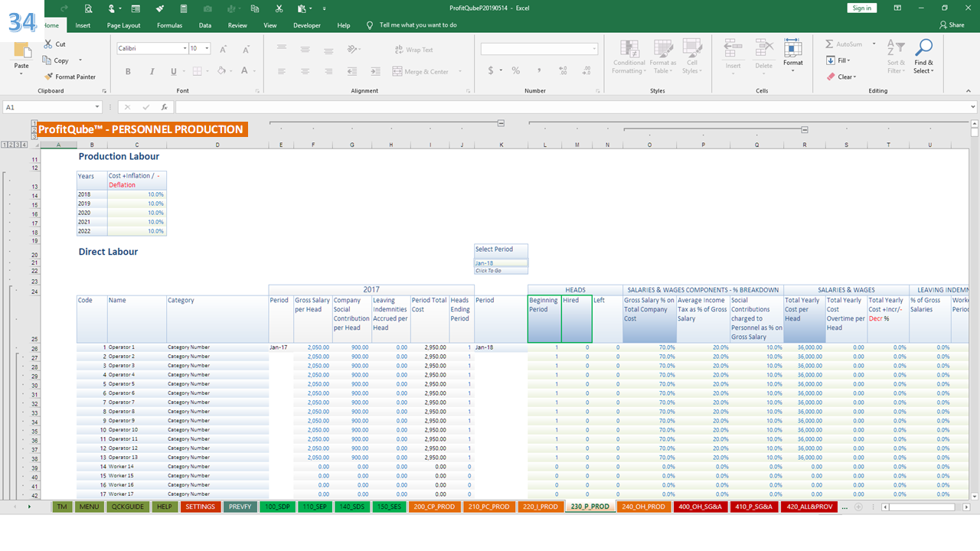Open the Data ribbon tab
Screen dimensions: 980x551
pos(205,25)
